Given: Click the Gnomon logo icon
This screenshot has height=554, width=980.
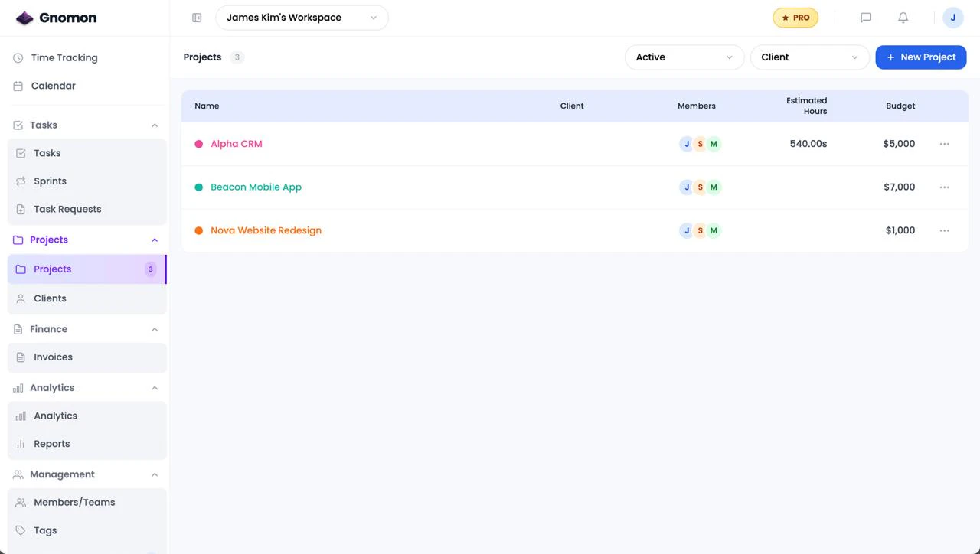Looking at the screenshot, I should [x=24, y=18].
